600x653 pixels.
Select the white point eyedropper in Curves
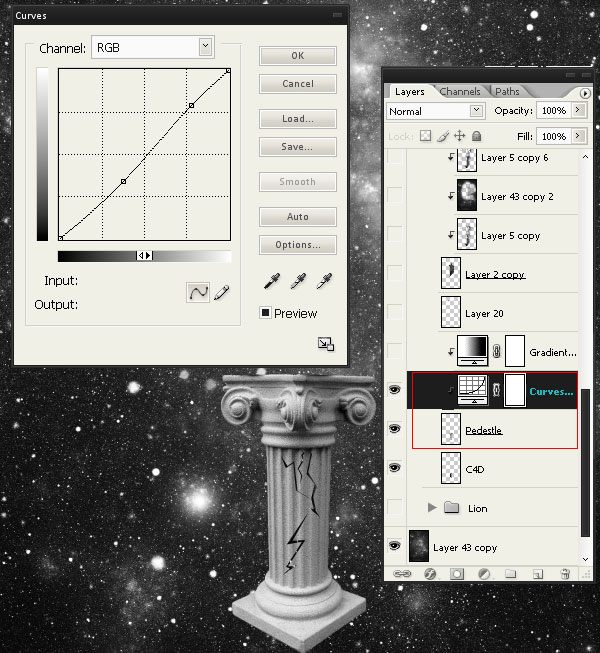[324, 281]
